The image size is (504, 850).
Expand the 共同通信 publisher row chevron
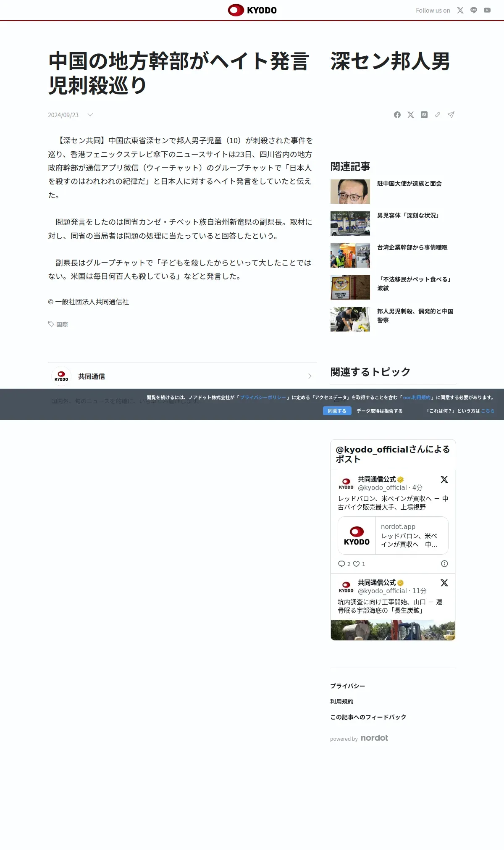coord(310,376)
